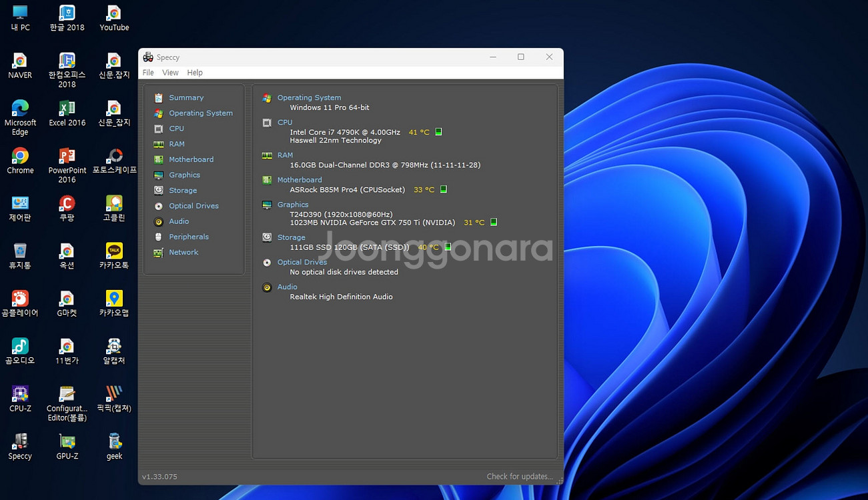Select Network in the sidebar
Screen dimensions: 868x500
pos(183,252)
